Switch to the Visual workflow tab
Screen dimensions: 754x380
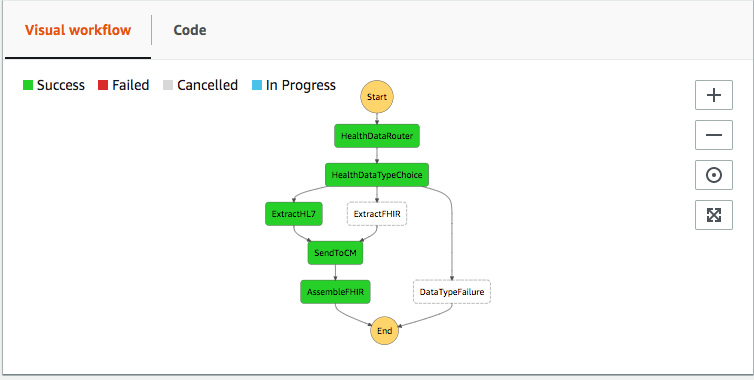(78, 30)
